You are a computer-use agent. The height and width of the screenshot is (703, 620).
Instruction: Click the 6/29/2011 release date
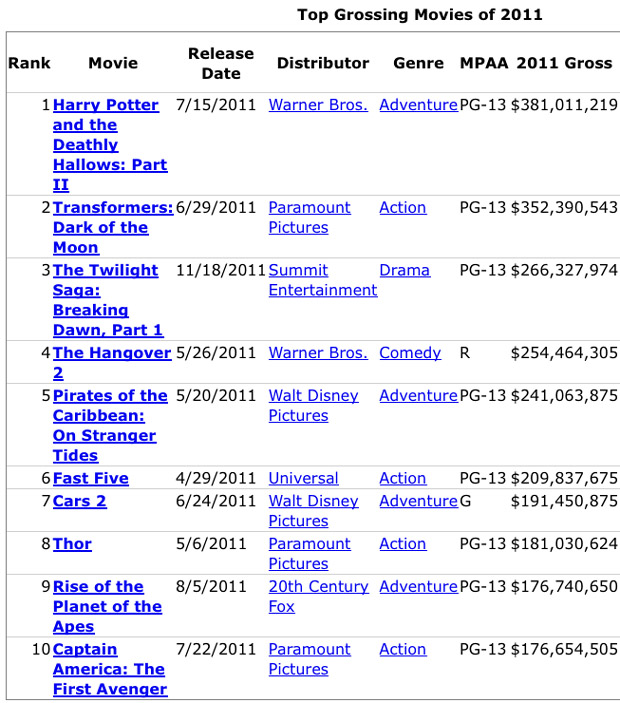pyautogui.click(x=216, y=208)
